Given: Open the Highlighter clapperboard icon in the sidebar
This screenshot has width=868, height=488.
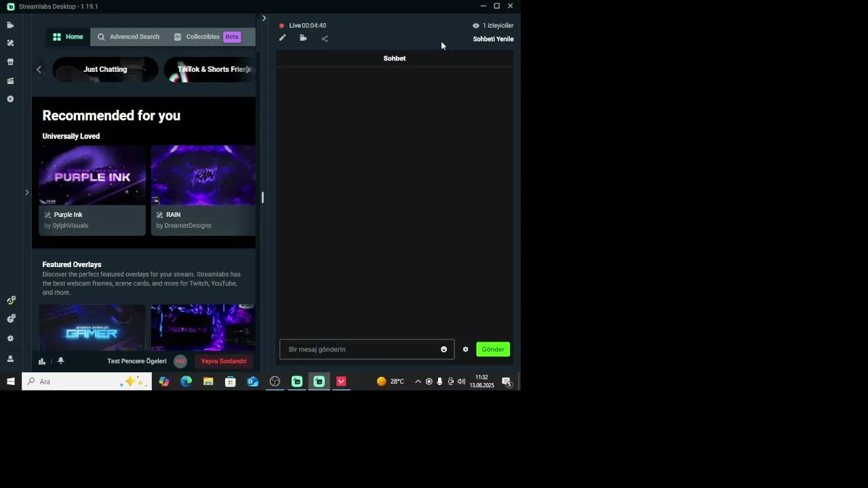Looking at the screenshot, I should coord(10,81).
